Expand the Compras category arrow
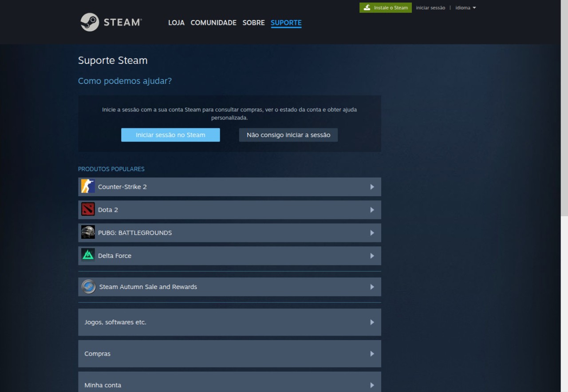 372,354
